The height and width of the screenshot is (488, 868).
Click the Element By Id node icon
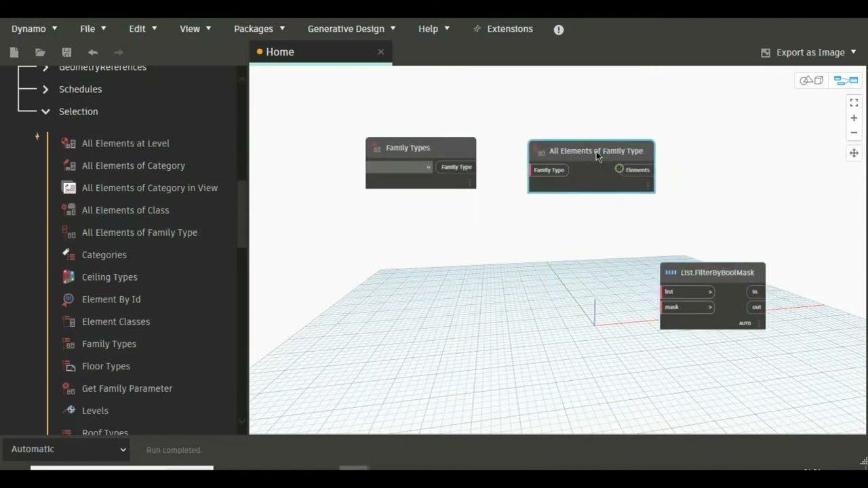[x=68, y=299]
